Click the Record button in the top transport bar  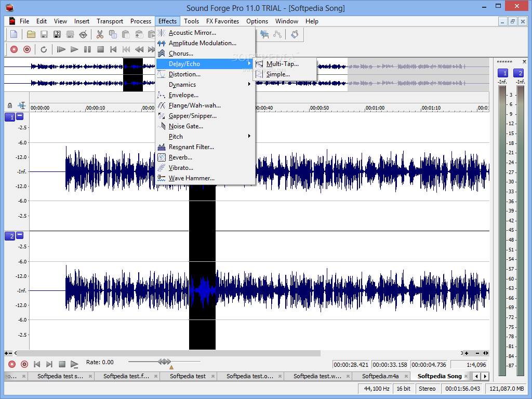pos(14,49)
